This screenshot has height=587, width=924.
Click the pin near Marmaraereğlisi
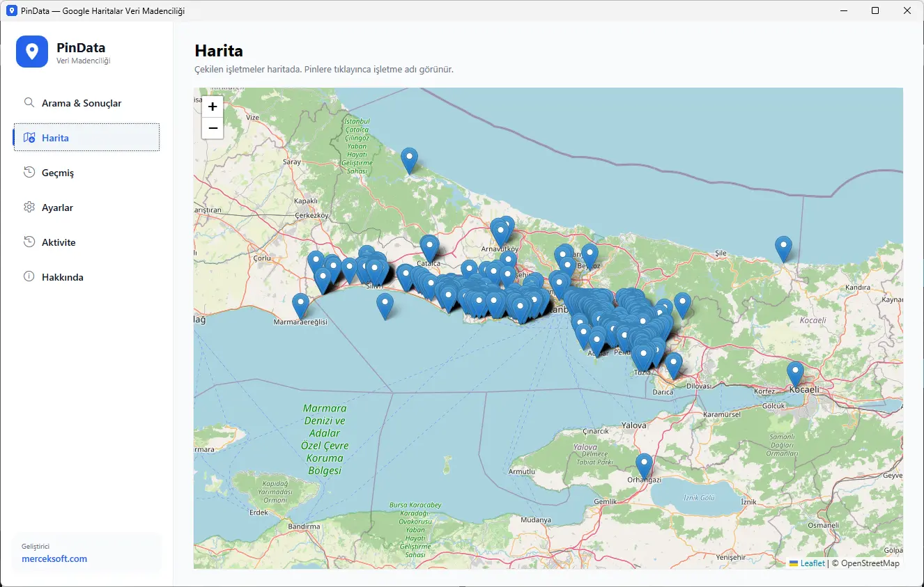[300, 306]
